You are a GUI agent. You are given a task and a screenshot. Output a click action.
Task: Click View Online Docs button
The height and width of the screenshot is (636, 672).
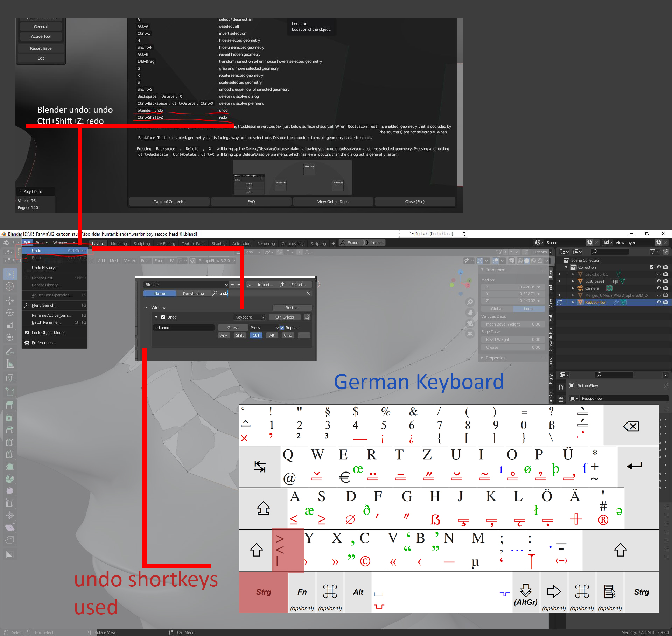click(333, 202)
